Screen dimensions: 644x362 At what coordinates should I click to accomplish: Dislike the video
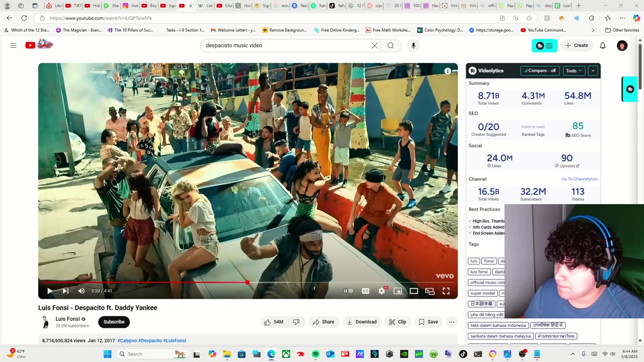pyautogui.click(x=296, y=322)
